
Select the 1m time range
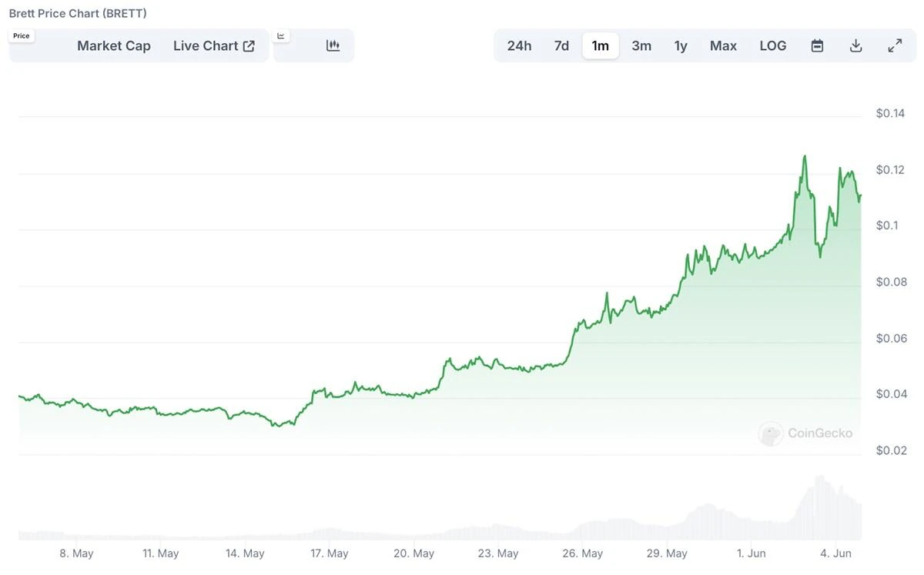(x=601, y=46)
